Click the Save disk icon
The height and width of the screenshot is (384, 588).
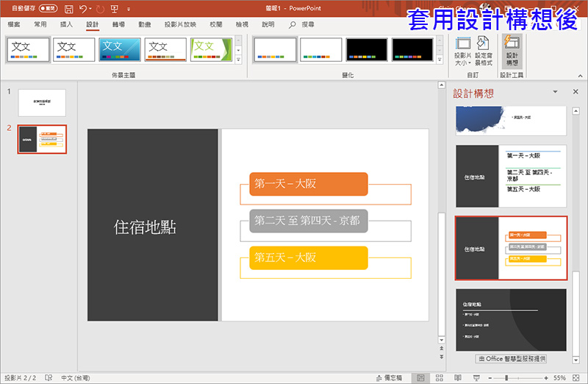68,9
